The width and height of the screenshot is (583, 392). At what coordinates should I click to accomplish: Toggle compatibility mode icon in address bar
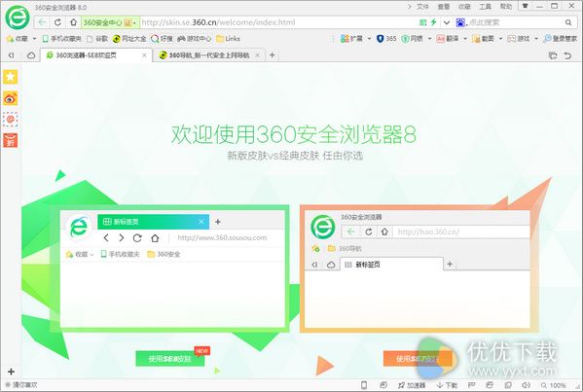(x=422, y=22)
